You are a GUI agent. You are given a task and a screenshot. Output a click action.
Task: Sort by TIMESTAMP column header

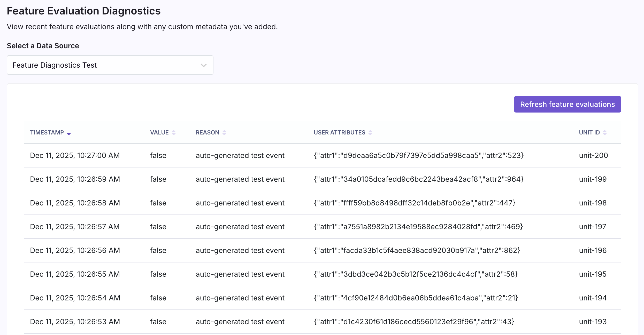pos(47,133)
